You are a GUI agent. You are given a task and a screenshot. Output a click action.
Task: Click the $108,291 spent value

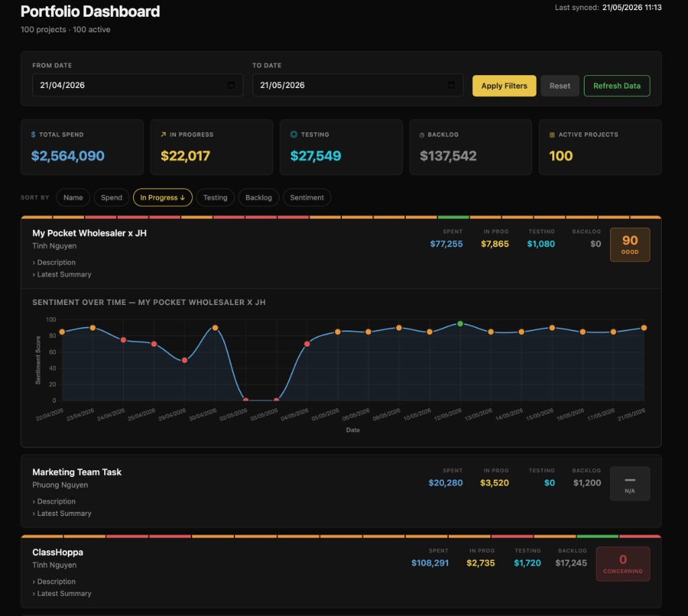(x=430, y=564)
